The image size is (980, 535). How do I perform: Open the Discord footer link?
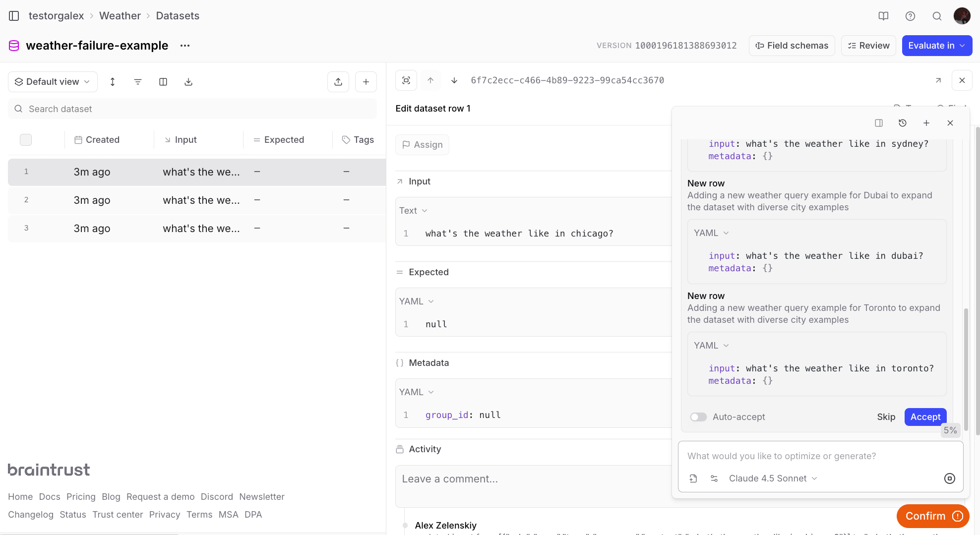pos(217,497)
